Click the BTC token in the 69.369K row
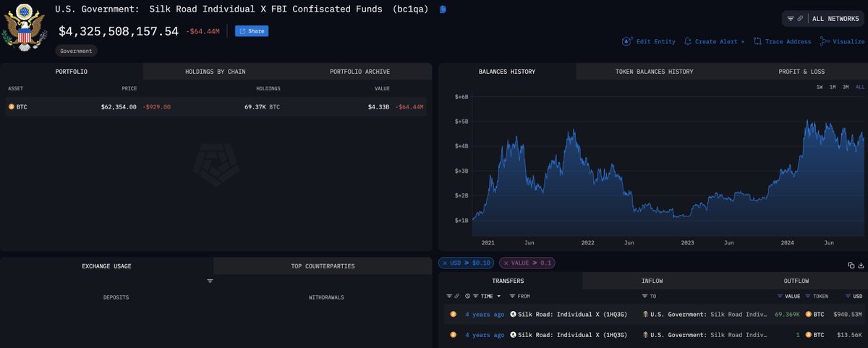The image size is (868, 348). point(815,315)
